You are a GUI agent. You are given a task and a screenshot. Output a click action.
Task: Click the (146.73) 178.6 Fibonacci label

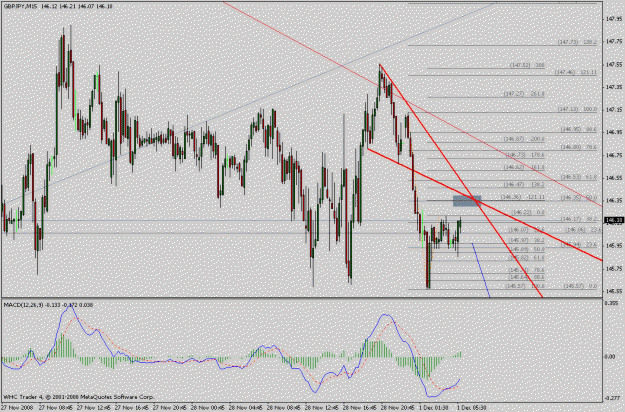click(525, 155)
